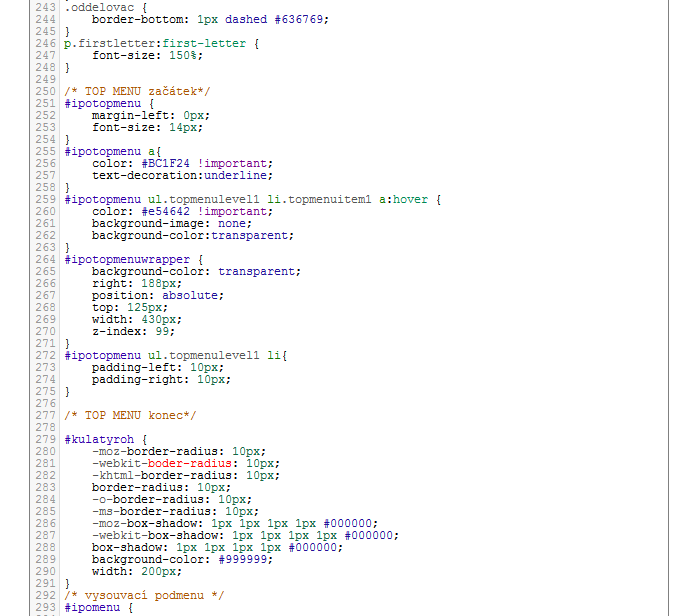The height and width of the screenshot is (616, 687).
Task: Click the 'vysouvací podmenu' comment
Action: 144,595
